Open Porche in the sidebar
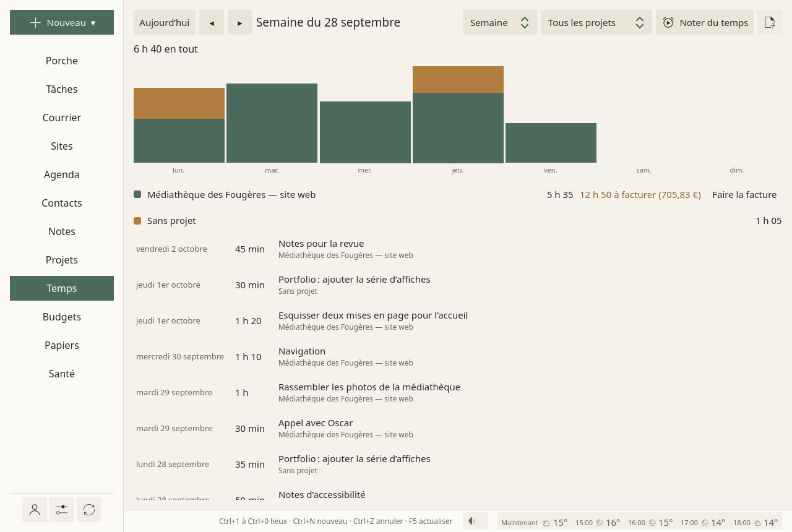 [62, 61]
